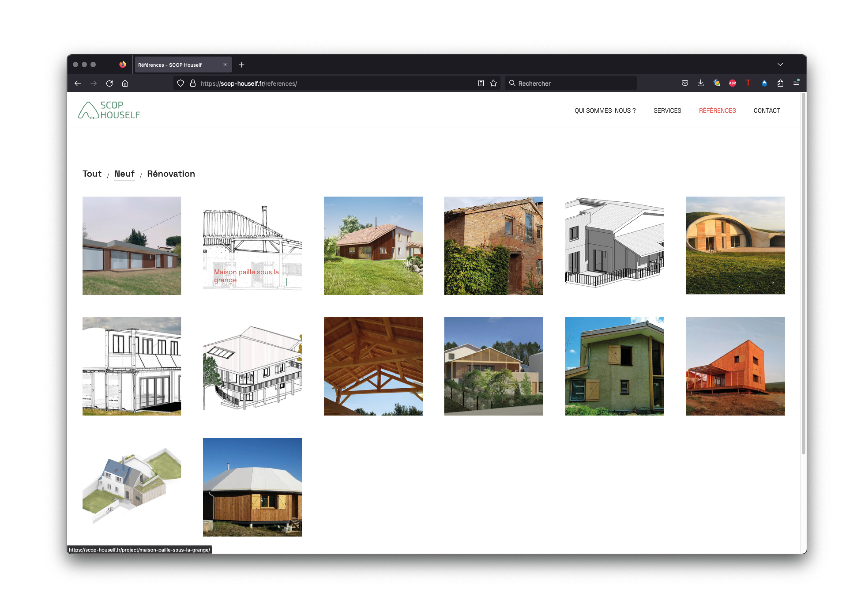Reload the page with refresh icon
This screenshot has height=614, width=868.
tap(109, 83)
